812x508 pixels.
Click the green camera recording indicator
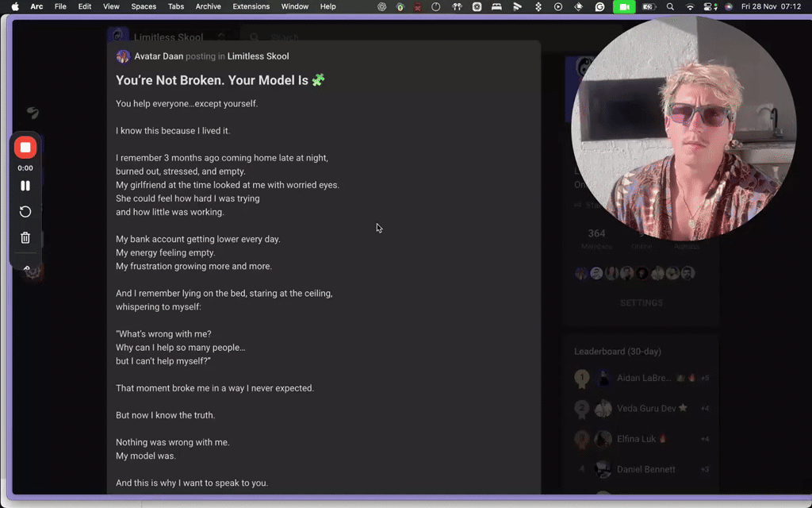point(624,6)
